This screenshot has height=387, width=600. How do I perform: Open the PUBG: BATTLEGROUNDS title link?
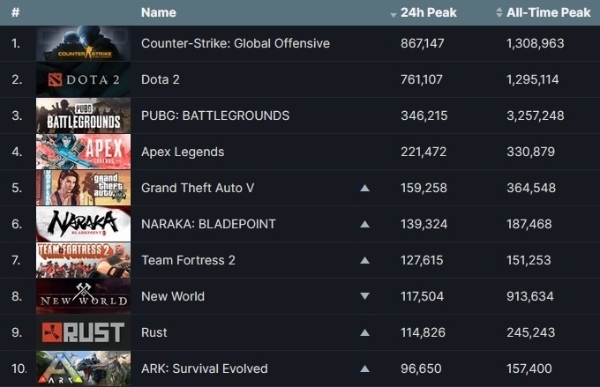click(x=215, y=116)
